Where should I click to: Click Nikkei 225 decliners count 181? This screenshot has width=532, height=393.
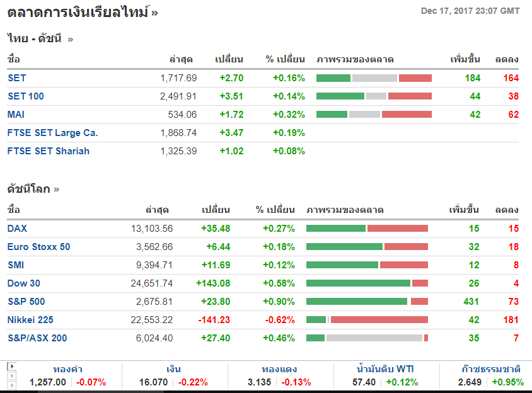(x=511, y=320)
